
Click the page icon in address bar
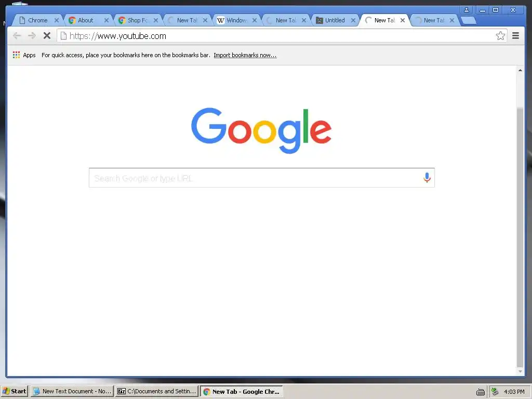tap(63, 36)
